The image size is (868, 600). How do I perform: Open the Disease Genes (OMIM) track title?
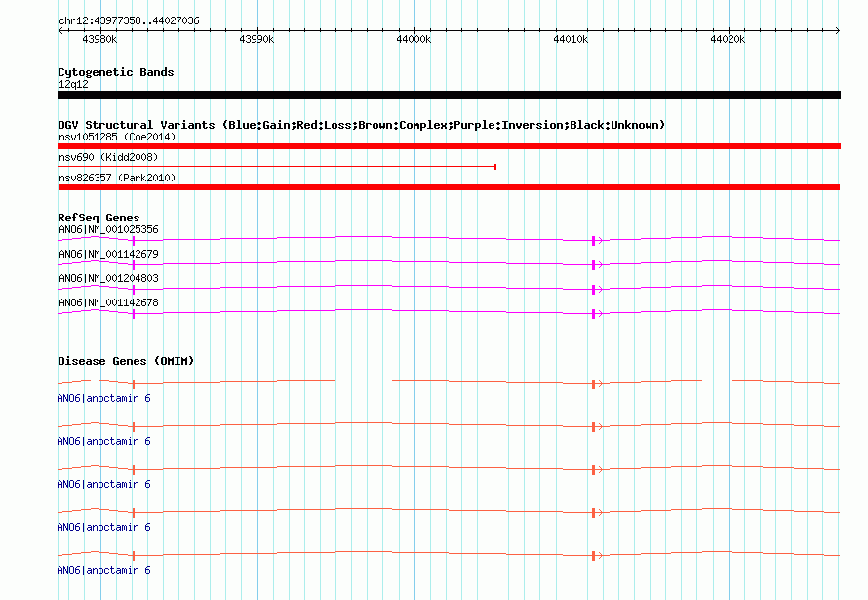coord(126,361)
